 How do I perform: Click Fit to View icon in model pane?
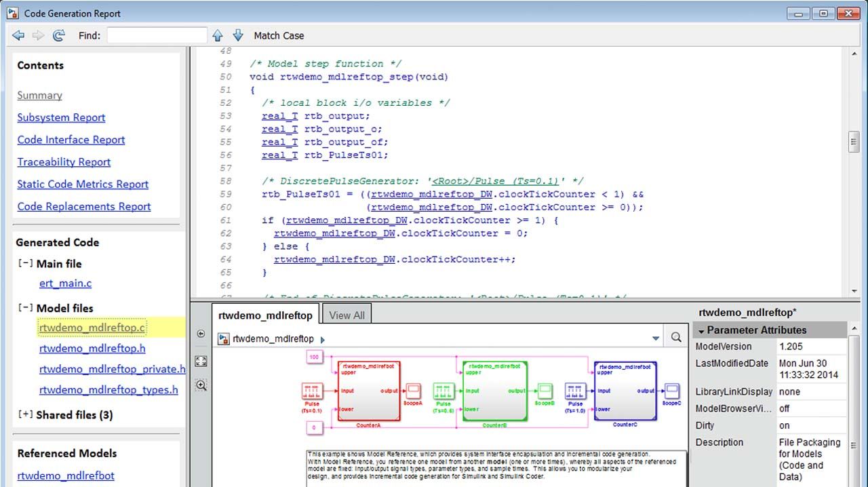pos(201,361)
